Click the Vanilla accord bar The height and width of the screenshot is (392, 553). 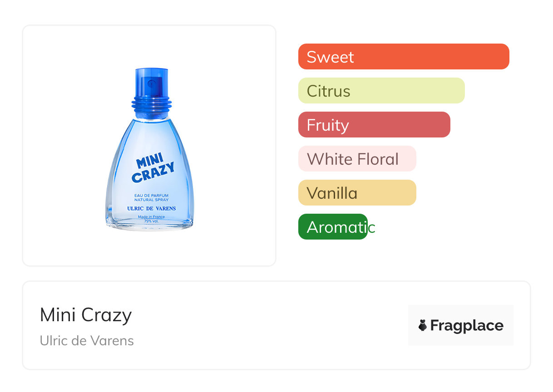coord(357,193)
